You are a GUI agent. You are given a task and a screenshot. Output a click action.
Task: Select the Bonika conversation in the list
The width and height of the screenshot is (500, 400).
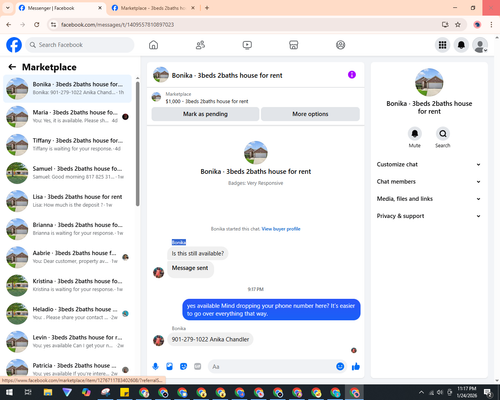click(67, 89)
